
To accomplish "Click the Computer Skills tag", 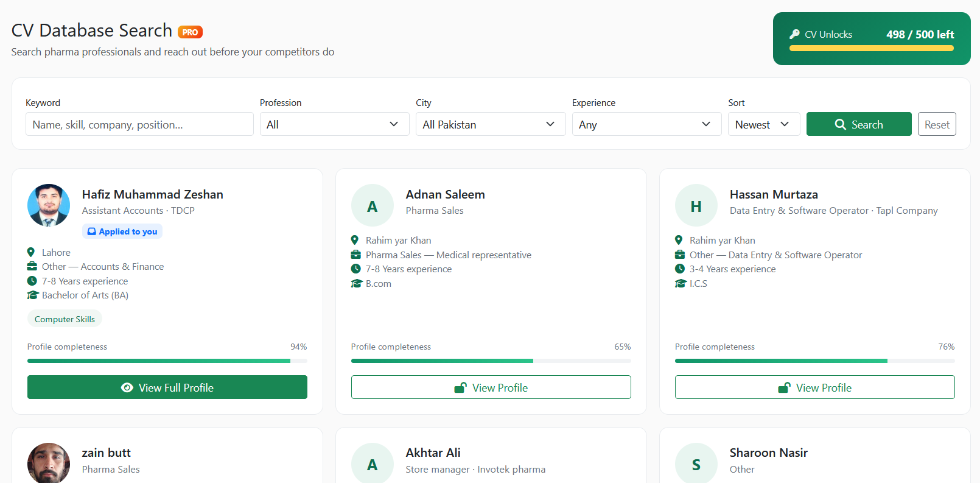I will pyautogui.click(x=65, y=319).
